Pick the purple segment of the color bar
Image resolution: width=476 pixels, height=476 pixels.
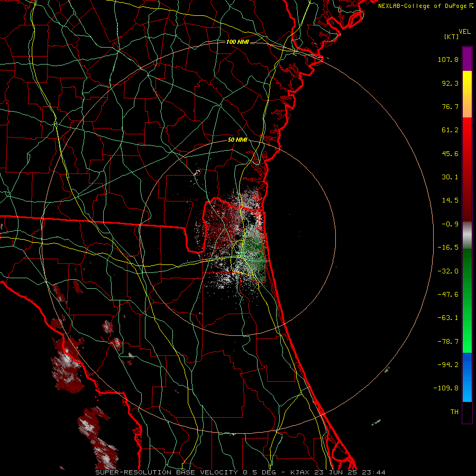coord(467,59)
